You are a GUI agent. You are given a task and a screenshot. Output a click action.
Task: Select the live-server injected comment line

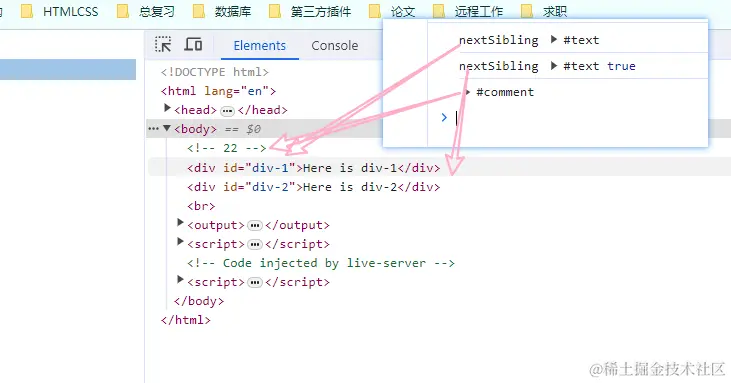click(x=321, y=263)
